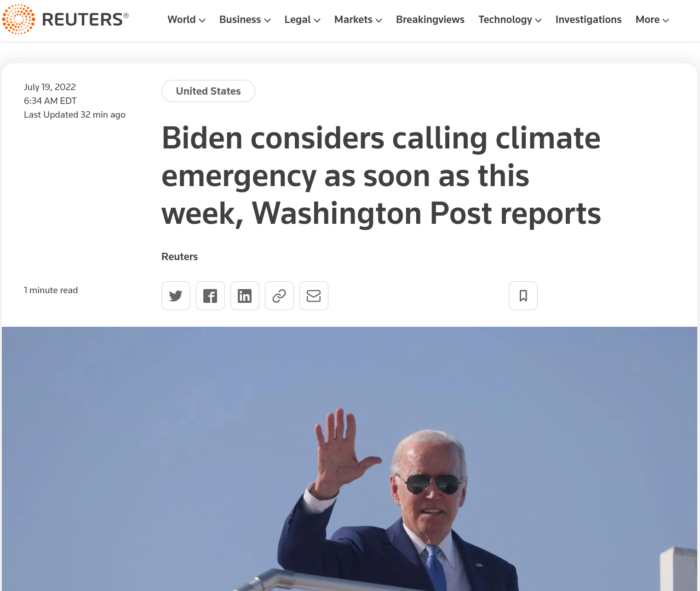Open the Business dropdown menu
This screenshot has height=591, width=700.
pos(245,20)
